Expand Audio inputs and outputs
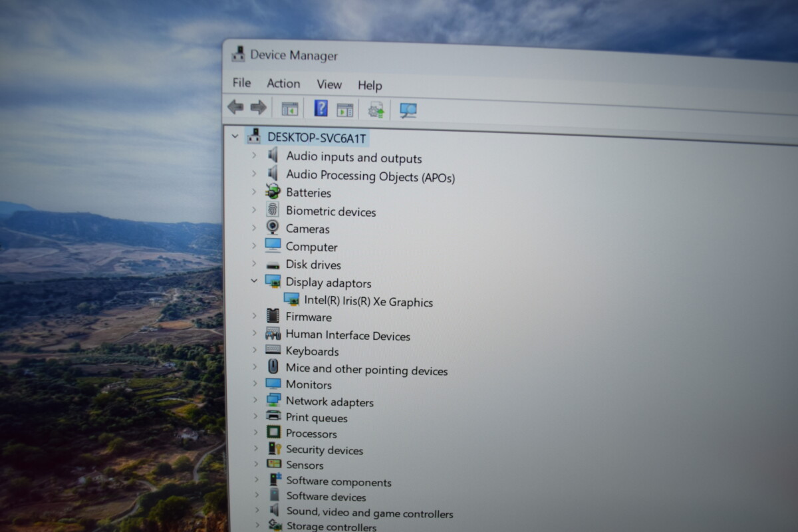 pyautogui.click(x=253, y=156)
